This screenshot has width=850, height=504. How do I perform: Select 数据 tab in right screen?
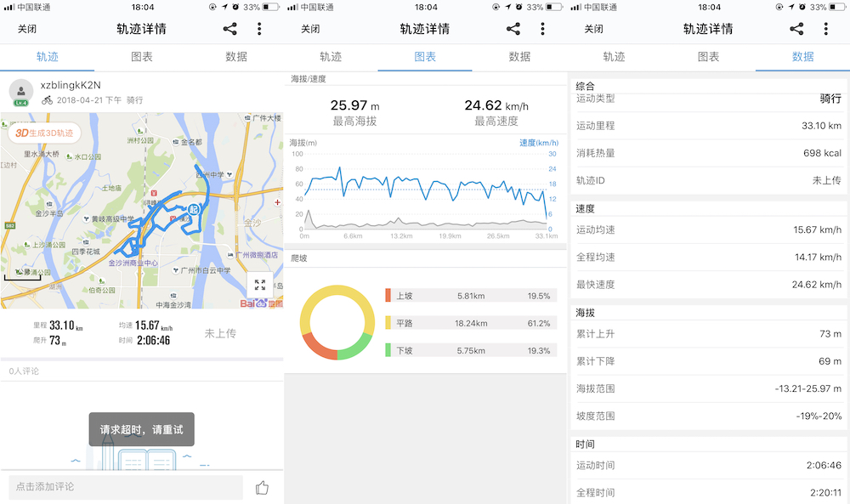point(803,57)
